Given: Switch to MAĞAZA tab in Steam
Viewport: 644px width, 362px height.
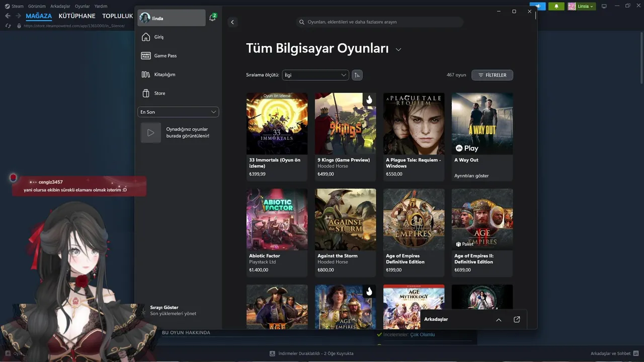Looking at the screenshot, I should 39,16.
